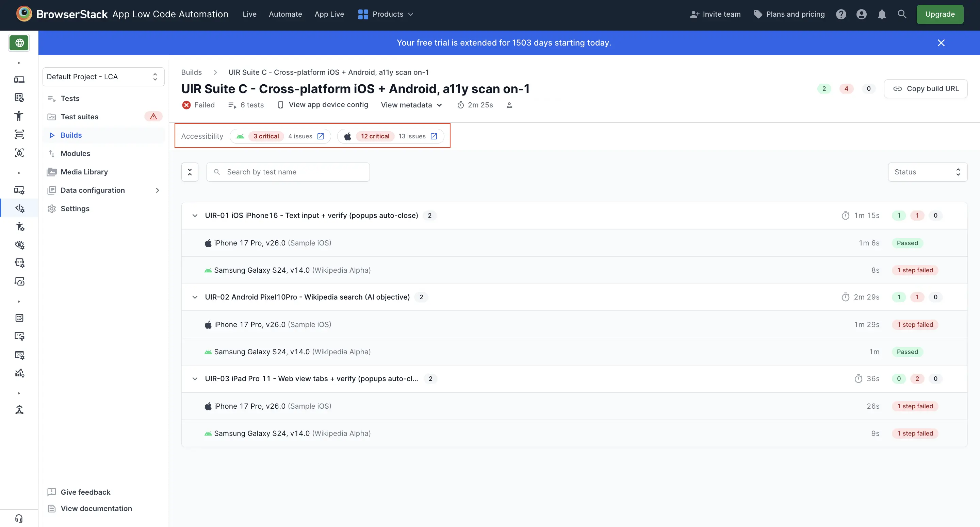Open the accessibility person icon in the rail

point(19,116)
